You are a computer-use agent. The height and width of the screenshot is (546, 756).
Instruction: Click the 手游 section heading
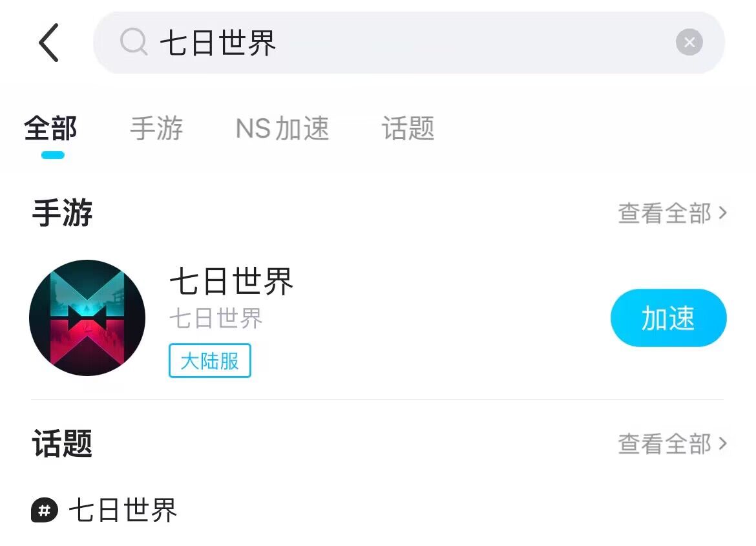(63, 213)
